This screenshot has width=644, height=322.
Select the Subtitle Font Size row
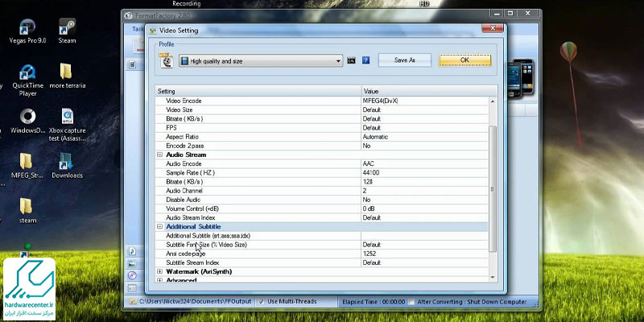click(321, 245)
